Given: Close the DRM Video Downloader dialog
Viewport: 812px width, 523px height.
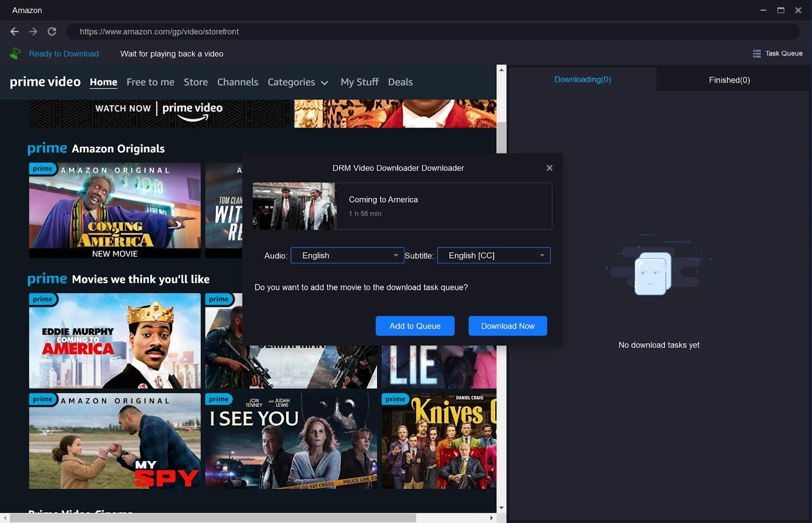Looking at the screenshot, I should click(549, 168).
